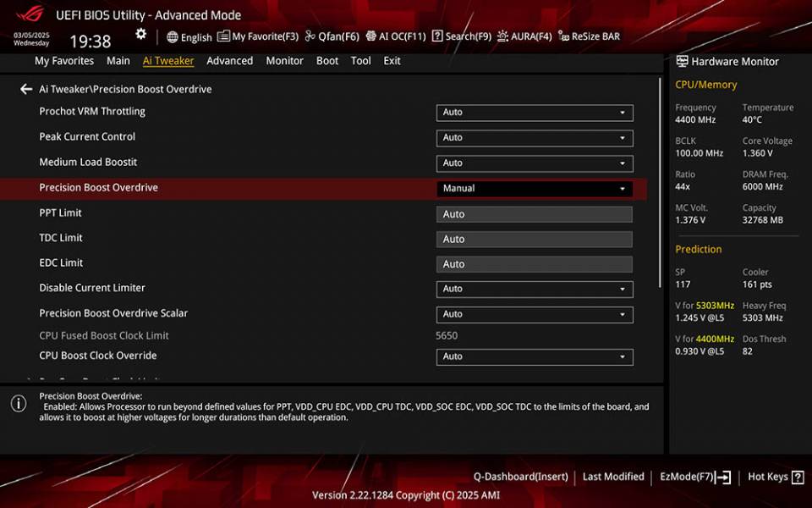This screenshot has height=508, width=812.
Task: Go back using the left arrow icon
Action: pyautogui.click(x=26, y=89)
